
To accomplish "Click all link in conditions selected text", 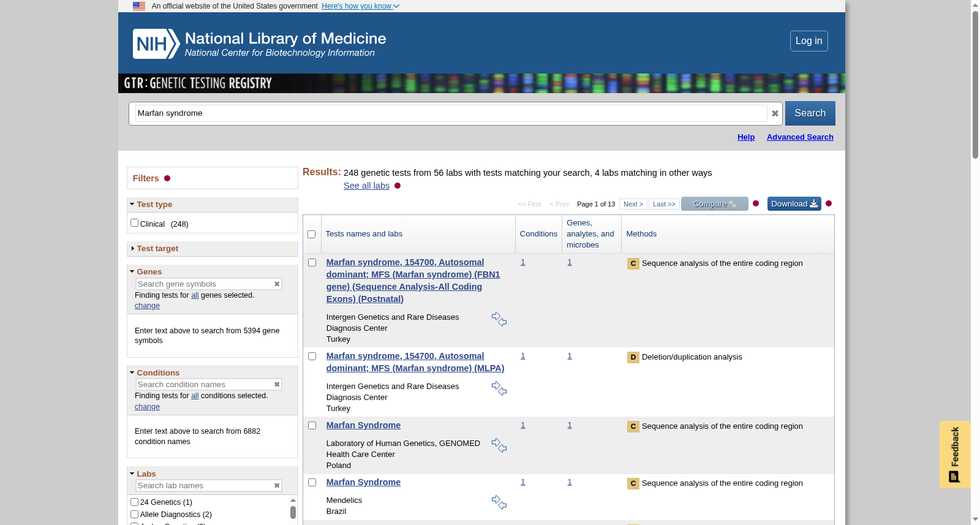I will 195,396.
